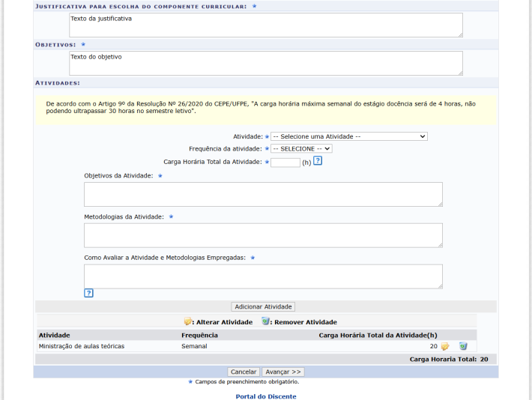Viewport: 532px width, 400px height.
Task: Proceed with the Avançar >> button
Action: click(283, 372)
